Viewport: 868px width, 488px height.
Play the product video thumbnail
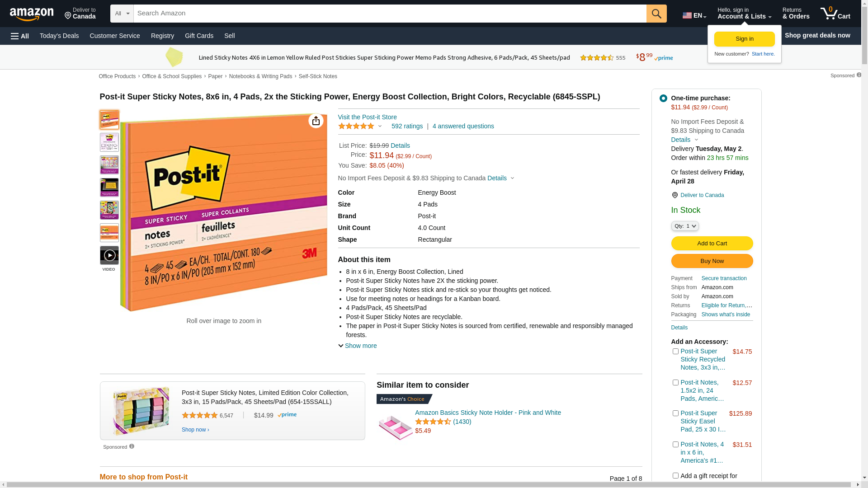pyautogui.click(x=109, y=255)
